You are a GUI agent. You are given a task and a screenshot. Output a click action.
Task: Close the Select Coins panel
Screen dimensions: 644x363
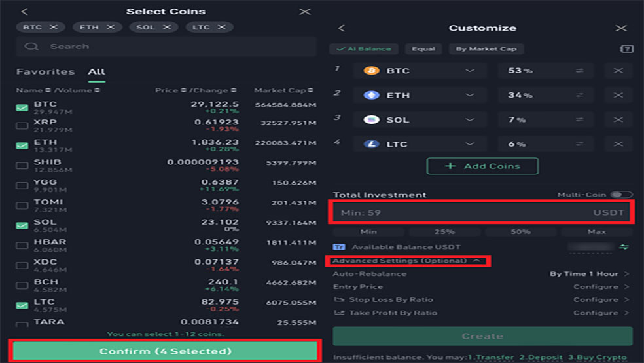click(305, 12)
